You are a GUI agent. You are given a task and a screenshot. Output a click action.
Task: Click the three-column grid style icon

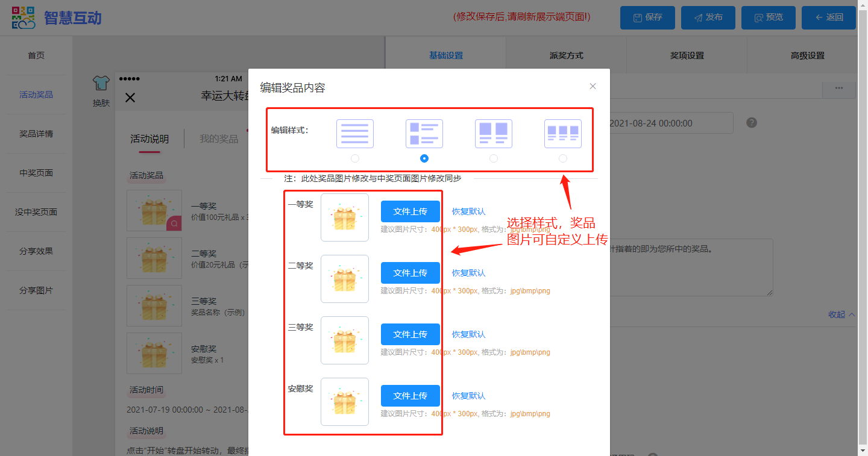(x=563, y=133)
